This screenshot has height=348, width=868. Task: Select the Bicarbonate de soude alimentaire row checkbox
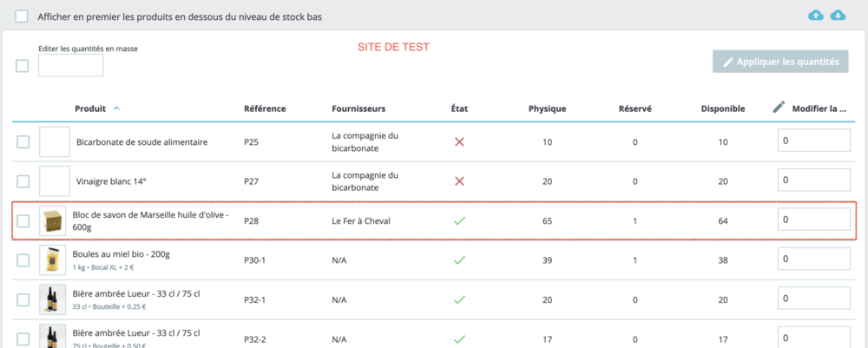tap(23, 142)
